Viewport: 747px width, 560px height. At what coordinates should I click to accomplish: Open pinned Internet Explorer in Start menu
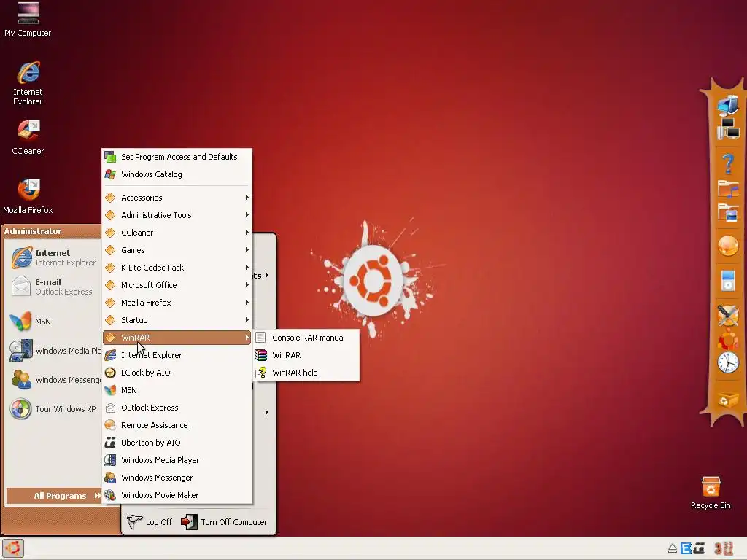53,257
